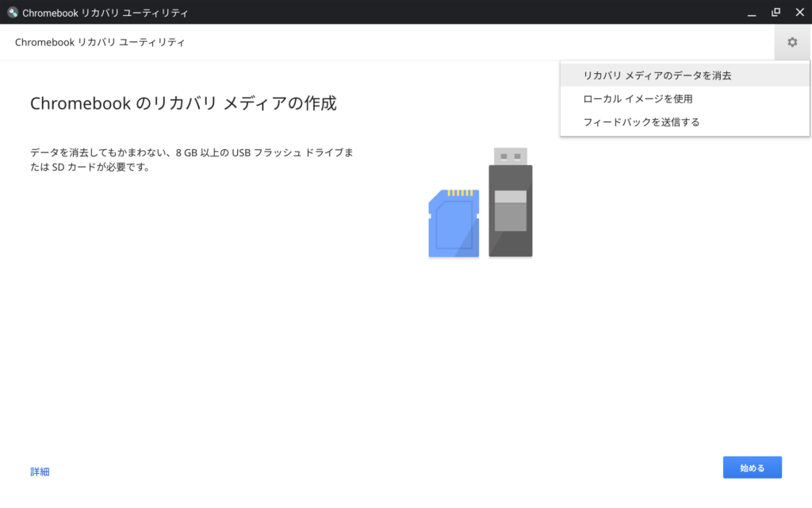The image size is (812, 508).
Task: Select リカバリ メディアのデータを消去 from the menu
Action: 657,75
